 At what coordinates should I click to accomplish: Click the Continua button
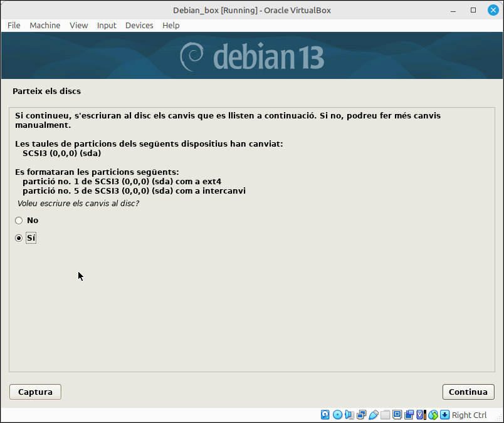[x=468, y=392]
